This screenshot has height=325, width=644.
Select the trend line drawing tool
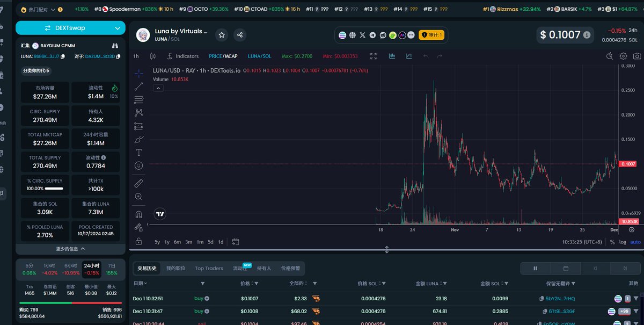pyautogui.click(x=139, y=86)
